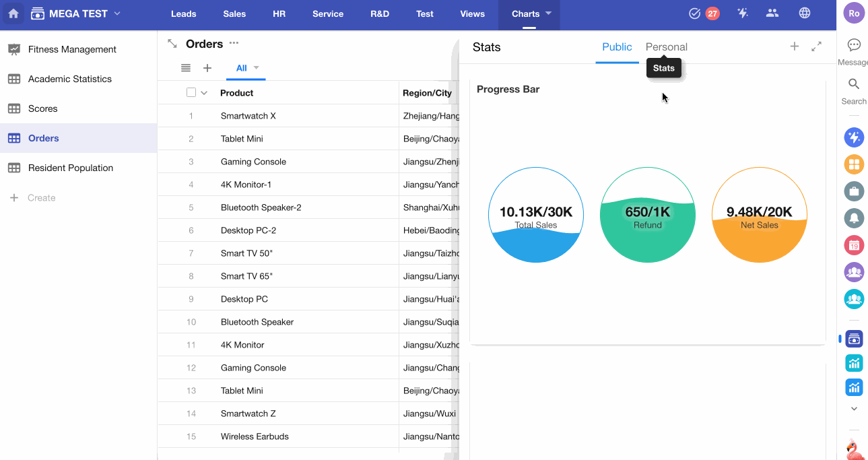The height and width of the screenshot is (460, 868).
Task: Open Fitness Management in sidebar
Action: (x=72, y=49)
